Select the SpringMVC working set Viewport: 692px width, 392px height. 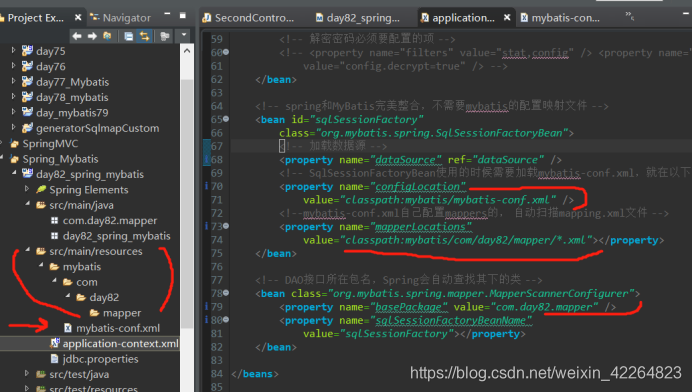[50, 143]
